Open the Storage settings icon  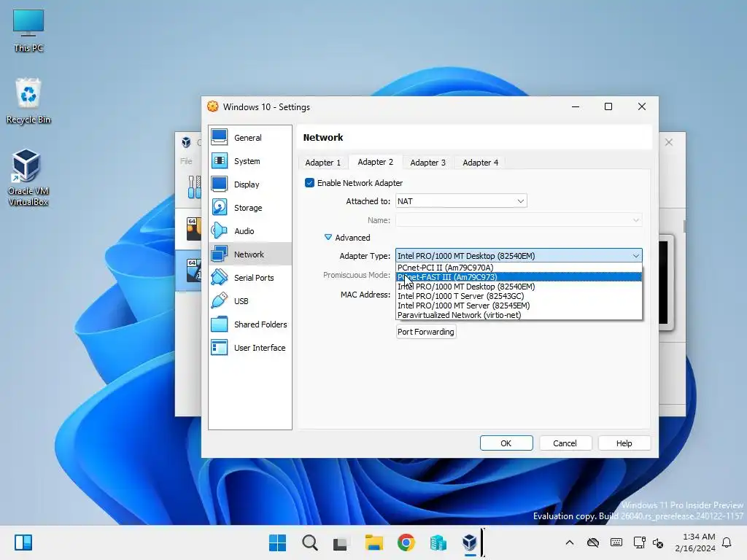[219, 208]
